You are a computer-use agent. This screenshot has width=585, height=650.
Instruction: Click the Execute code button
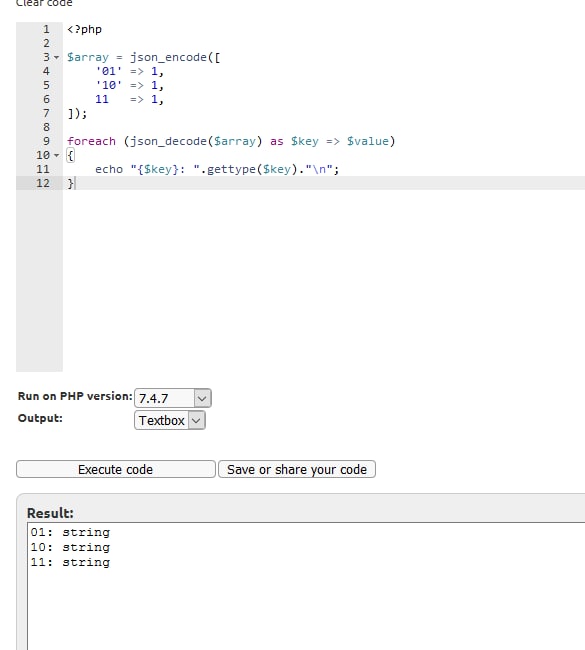click(116, 469)
